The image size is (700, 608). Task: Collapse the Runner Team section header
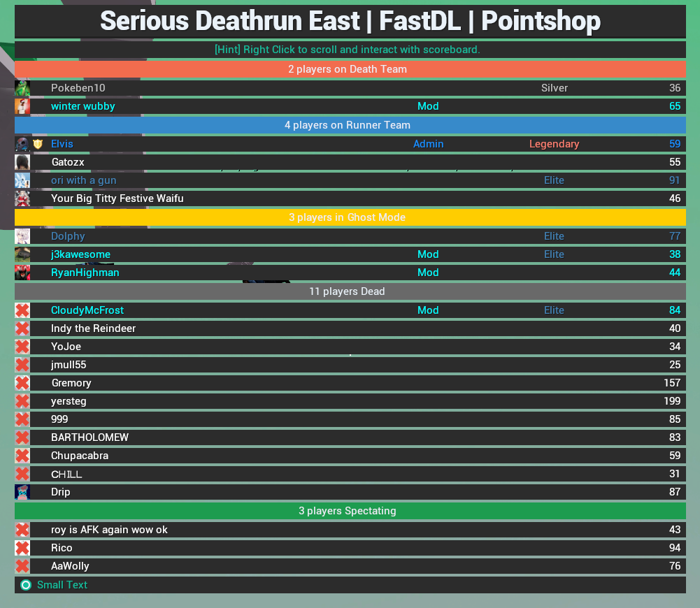point(350,125)
